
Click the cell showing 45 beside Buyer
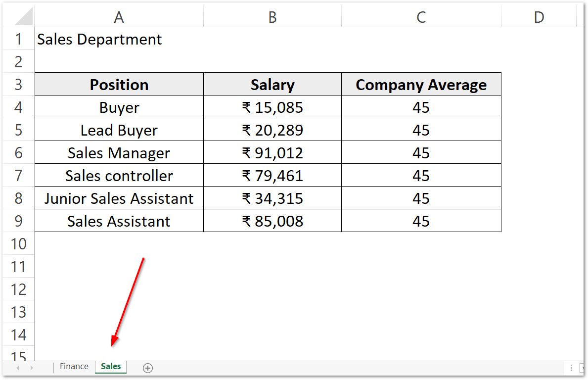[x=421, y=106]
